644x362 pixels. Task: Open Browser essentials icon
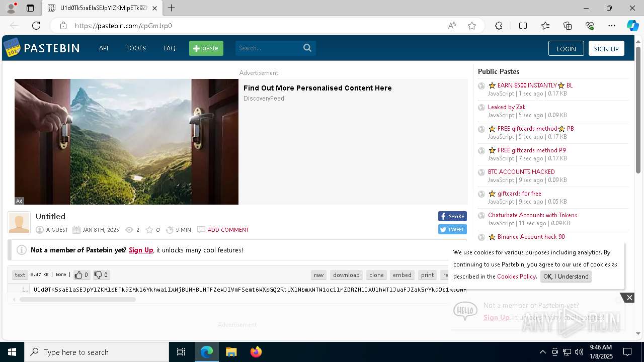point(590,26)
